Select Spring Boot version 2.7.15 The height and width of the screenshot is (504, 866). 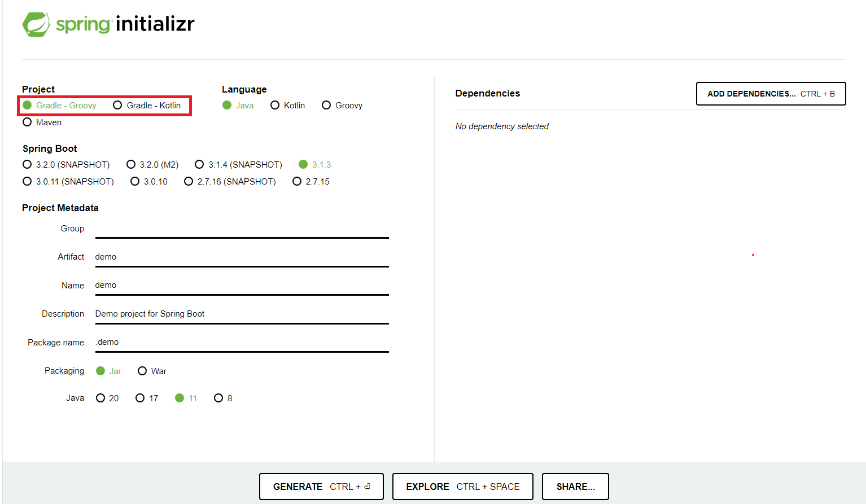pos(311,182)
